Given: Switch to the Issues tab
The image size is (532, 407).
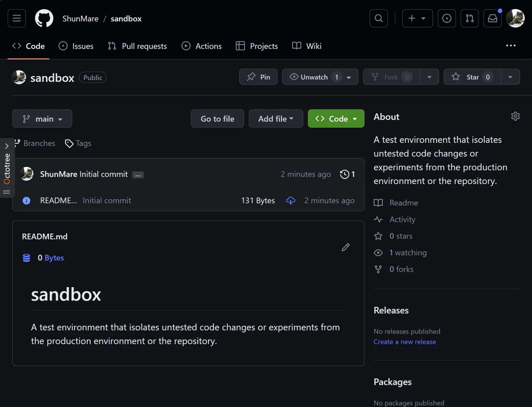Looking at the screenshot, I should click(76, 46).
